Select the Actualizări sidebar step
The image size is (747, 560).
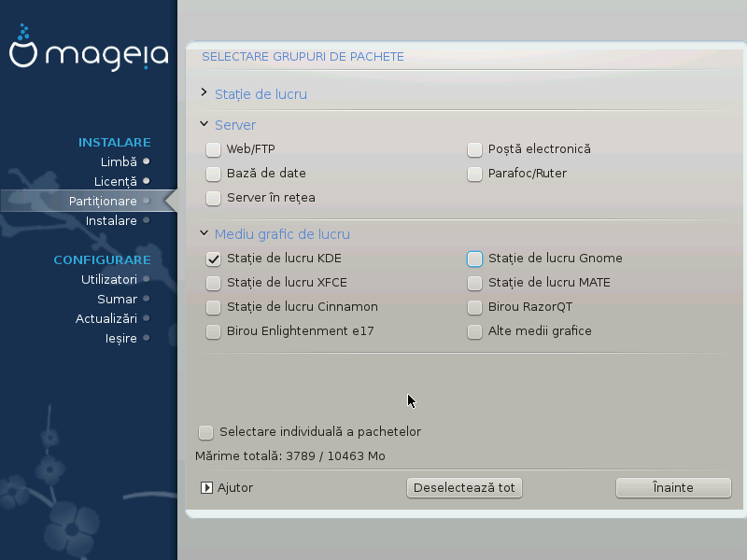tap(106, 318)
